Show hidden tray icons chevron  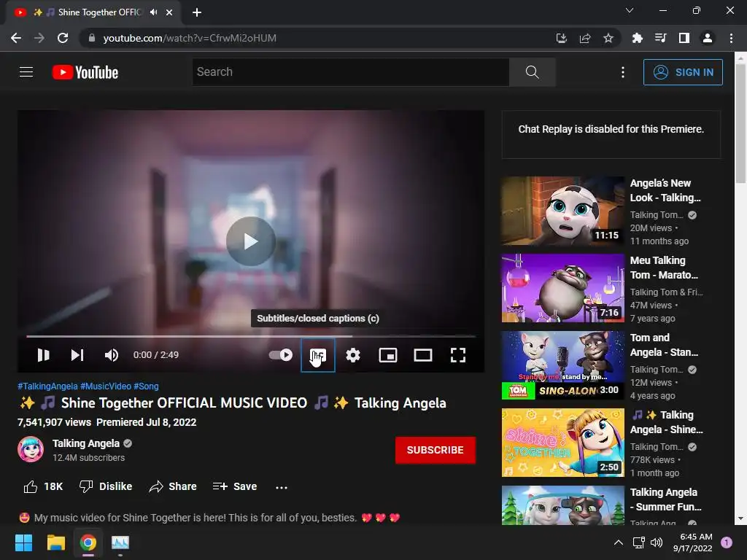[x=618, y=542]
